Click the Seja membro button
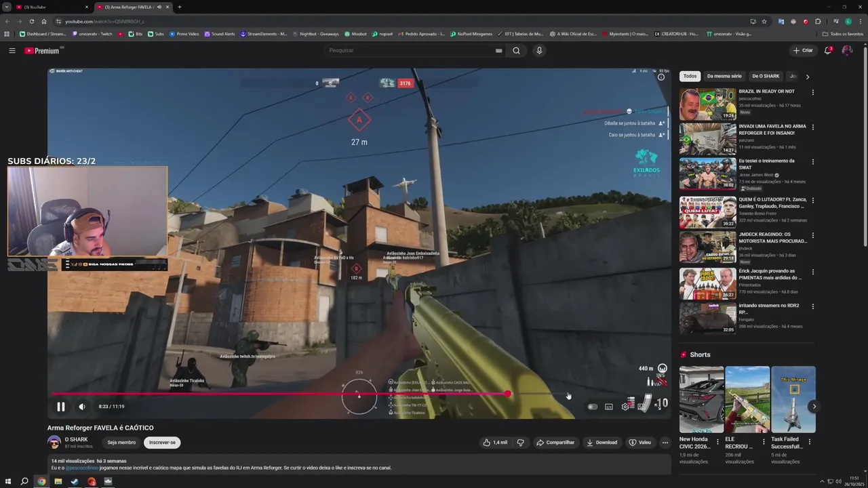Screen dimensions: 868x488 (121, 443)
